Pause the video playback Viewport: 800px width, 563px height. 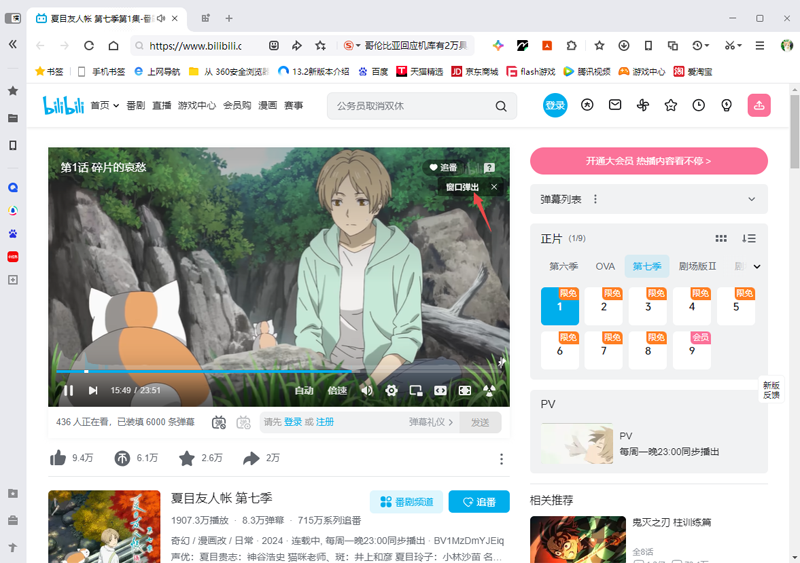[68, 390]
